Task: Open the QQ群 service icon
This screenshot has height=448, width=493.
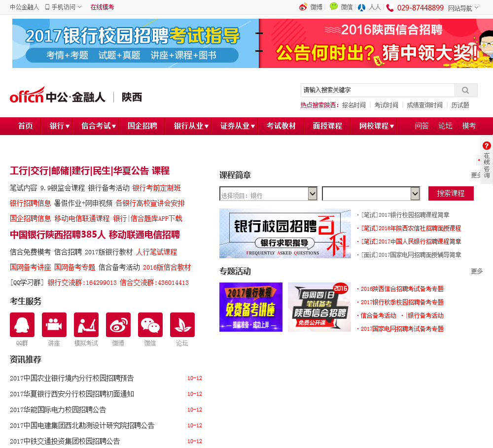Action: pos(22,325)
